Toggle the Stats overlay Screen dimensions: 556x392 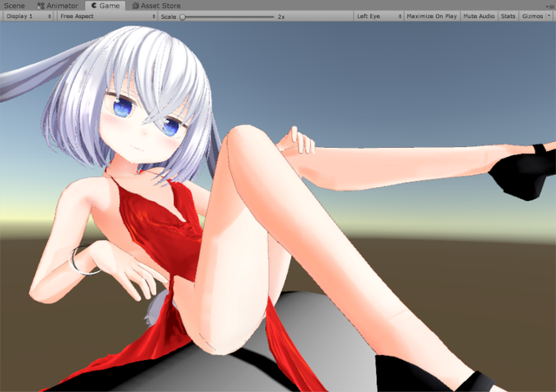coord(508,16)
